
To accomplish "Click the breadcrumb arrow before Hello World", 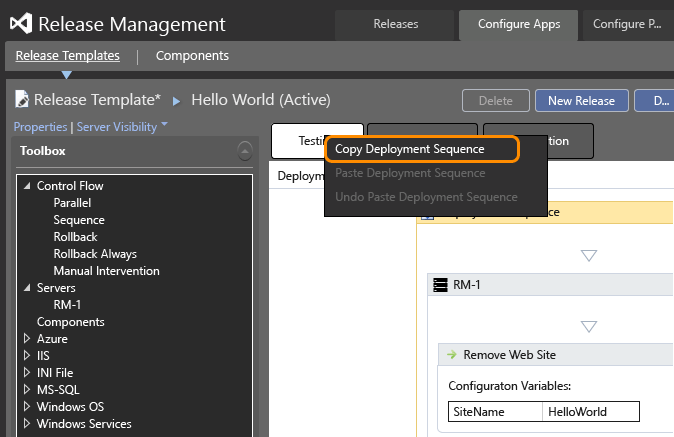I will pos(176,101).
